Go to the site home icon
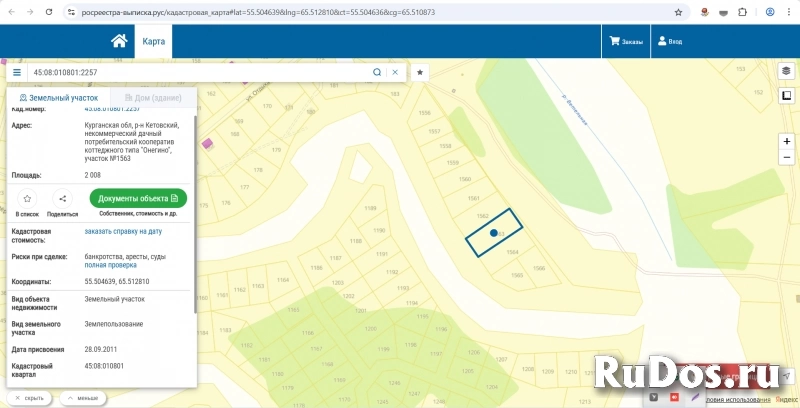The image size is (800, 408). pos(119,41)
